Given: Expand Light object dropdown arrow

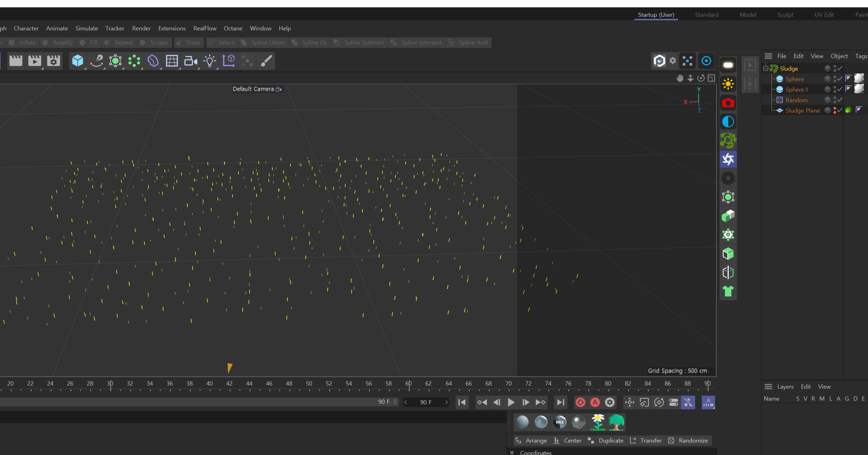Looking at the screenshot, I should pyautogui.click(x=217, y=68).
